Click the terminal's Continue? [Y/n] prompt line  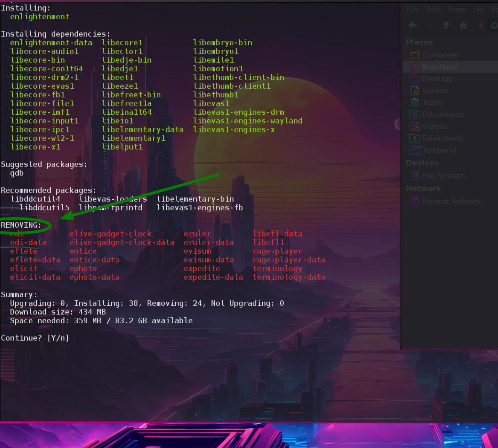click(x=35, y=338)
